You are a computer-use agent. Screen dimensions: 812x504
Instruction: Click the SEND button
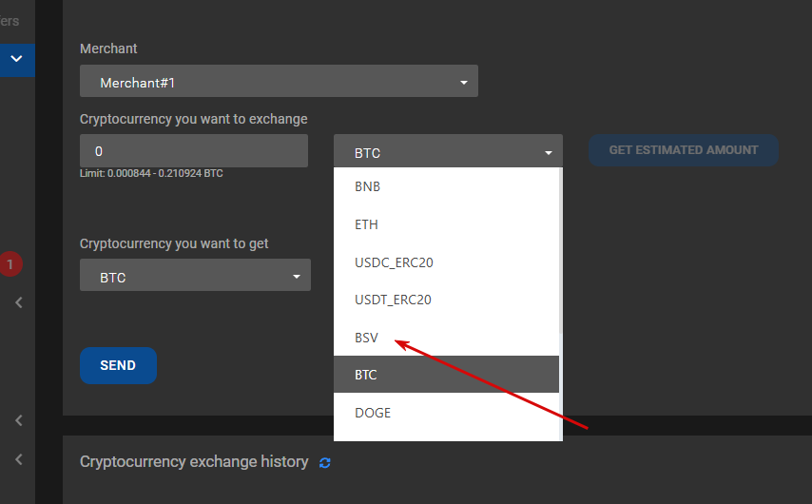(118, 365)
